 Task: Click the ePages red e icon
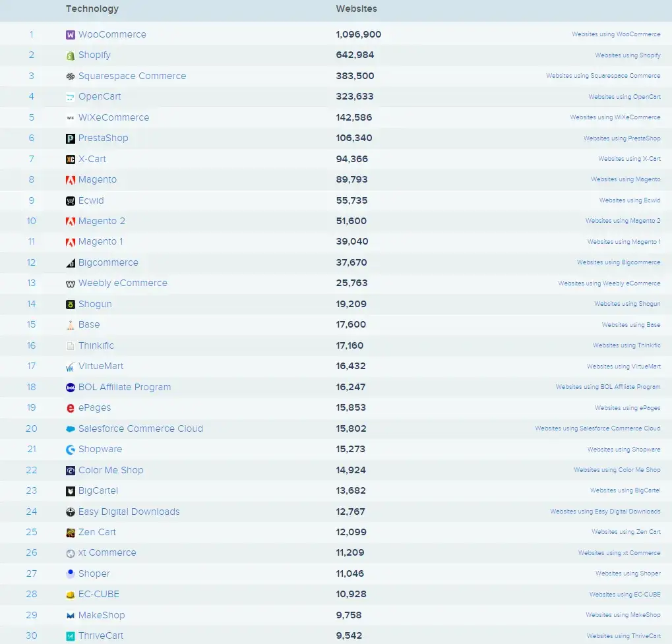click(71, 408)
